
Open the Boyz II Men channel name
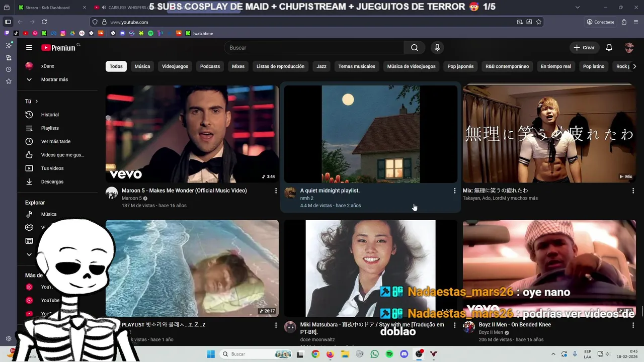(x=491, y=332)
